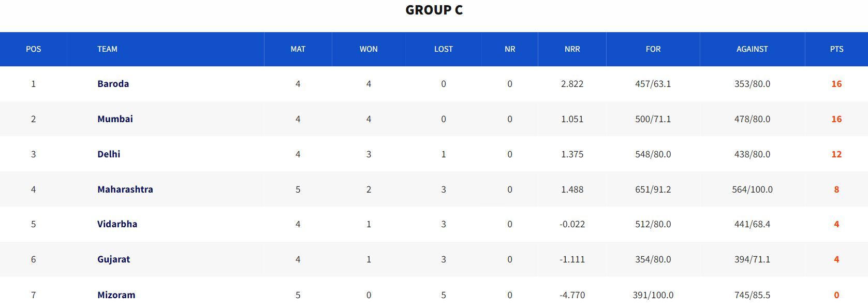This screenshot has height=307, width=868.
Task: Sort by the NRR column header
Action: pos(572,49)
